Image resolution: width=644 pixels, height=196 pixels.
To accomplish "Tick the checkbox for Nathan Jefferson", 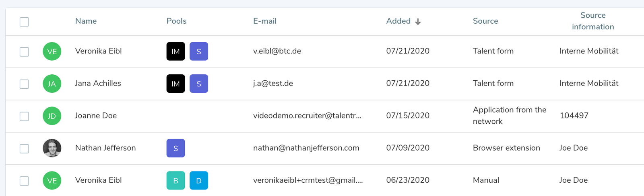I will [25, 149].
